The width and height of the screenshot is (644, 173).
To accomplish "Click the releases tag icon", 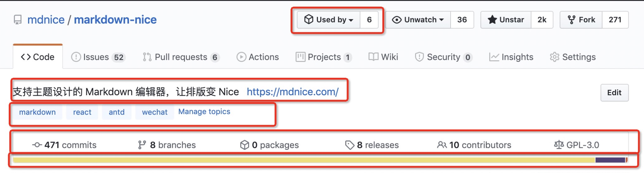I will point(350,145).
